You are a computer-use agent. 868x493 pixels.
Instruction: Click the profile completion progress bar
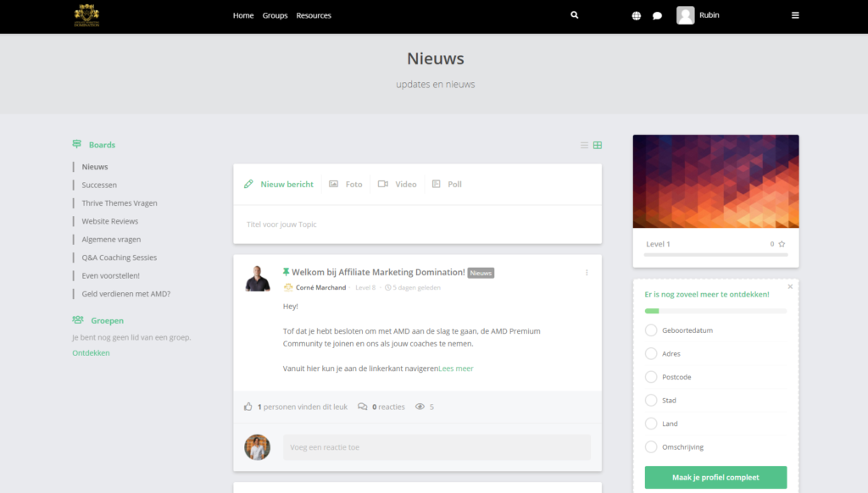(x=715, y=311)
